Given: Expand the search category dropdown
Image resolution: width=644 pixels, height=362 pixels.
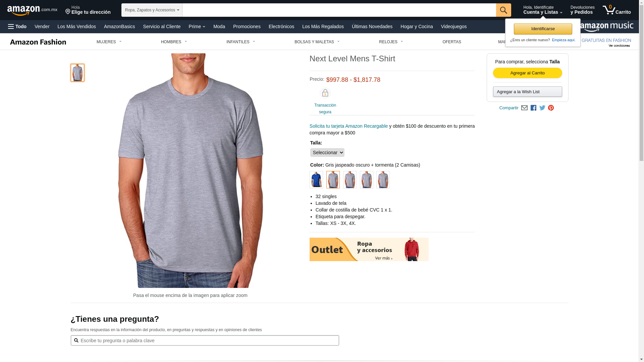Looking at the screenshot, I should (x=152, y=10).
